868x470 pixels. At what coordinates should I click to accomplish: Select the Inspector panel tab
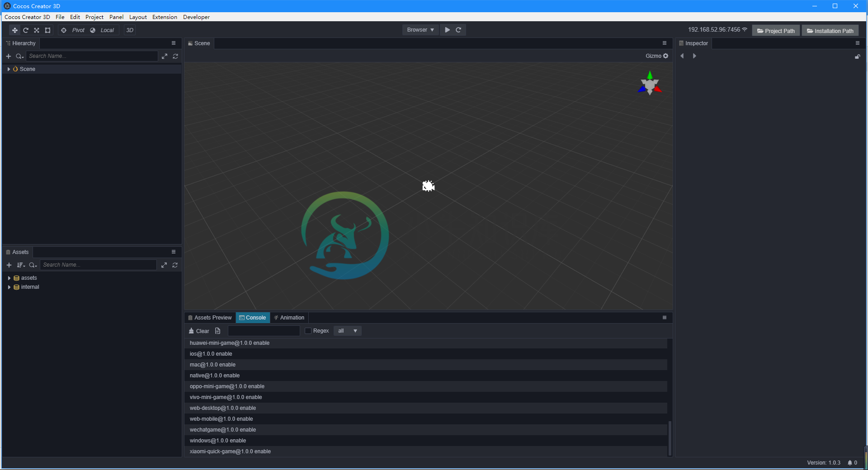(694, 43)
